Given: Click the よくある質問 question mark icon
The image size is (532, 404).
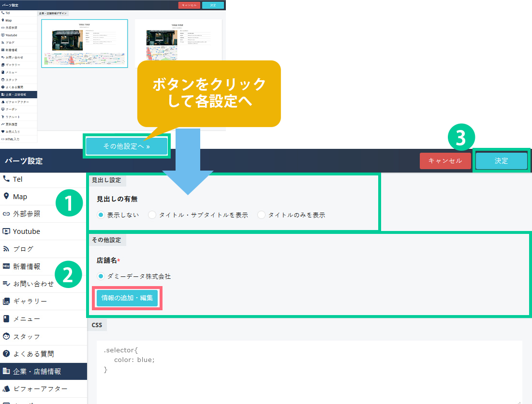Looking at the screenshot, I should [6, 354].
